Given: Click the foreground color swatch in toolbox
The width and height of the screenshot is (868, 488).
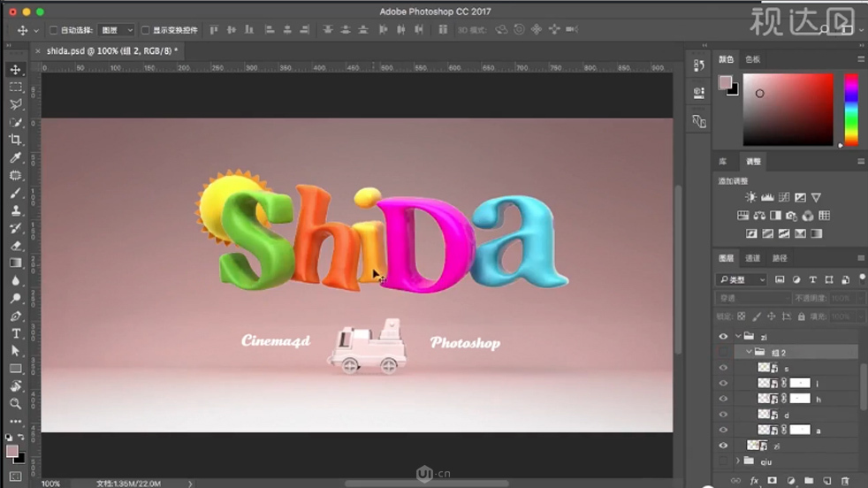Looking at the screenshot, I should pyautogui.click(x=11, y=452).
